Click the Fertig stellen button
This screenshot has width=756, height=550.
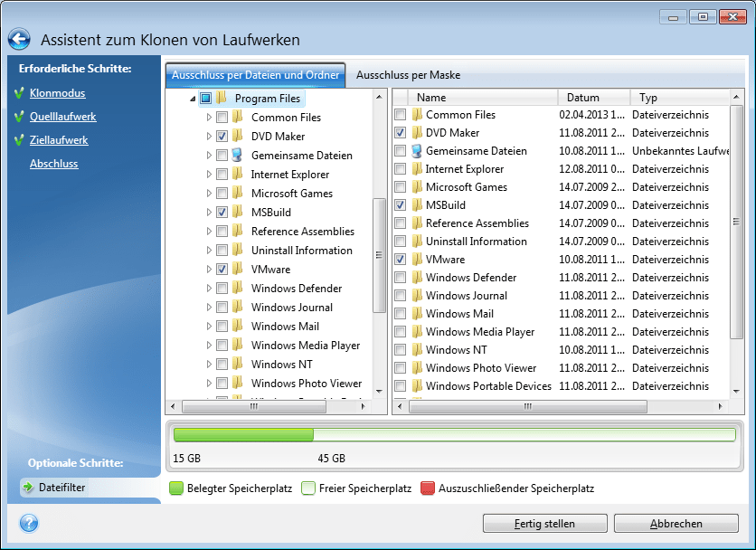tap(543, 524)
